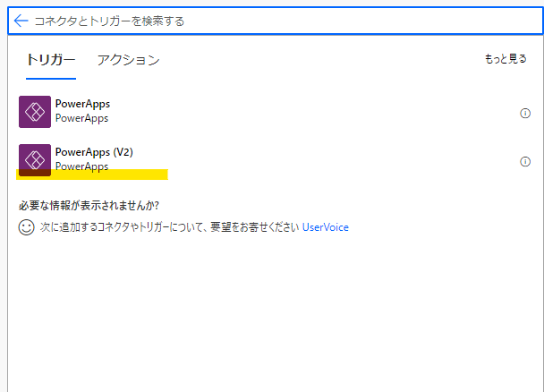Select the PowerApps trigger icon
This screenshot has height=392, width=544.
(35, 112)
